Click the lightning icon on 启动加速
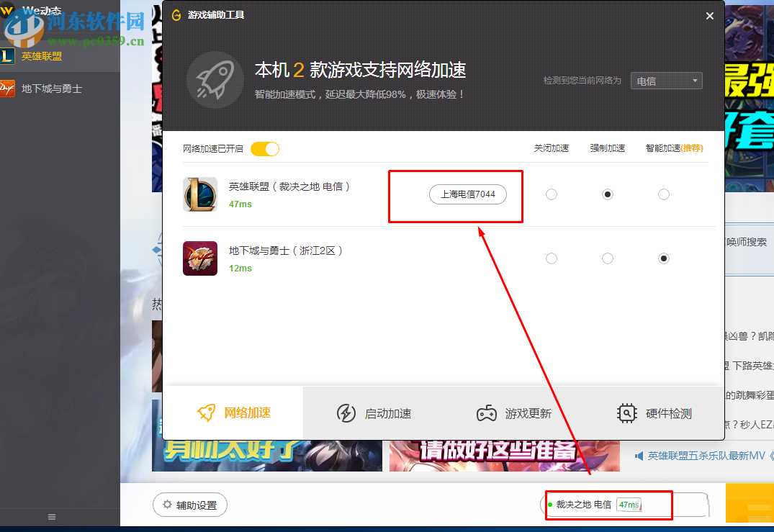This screenshot has height=532, width=774. coord(347,412)
